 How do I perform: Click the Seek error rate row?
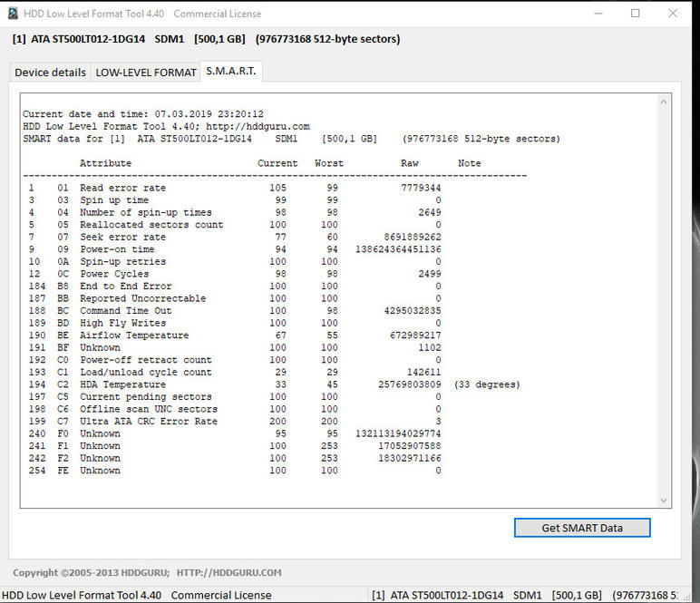[235, 237]
